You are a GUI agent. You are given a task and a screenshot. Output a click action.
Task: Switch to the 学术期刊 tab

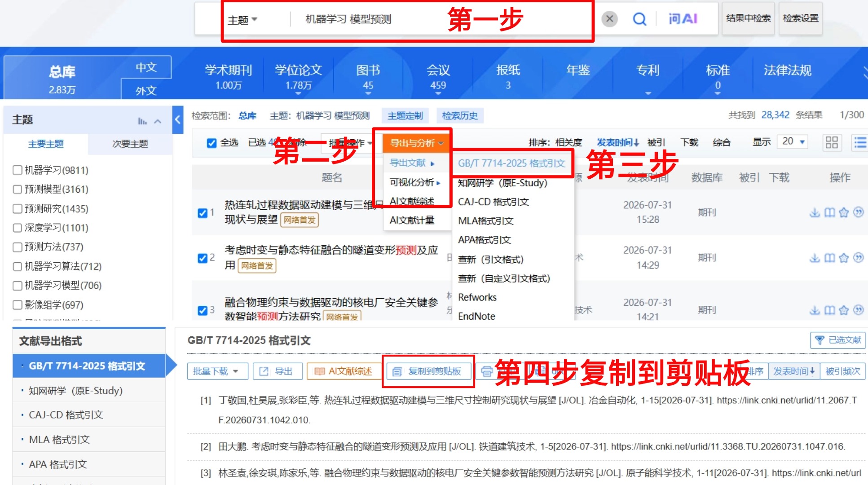229,76
